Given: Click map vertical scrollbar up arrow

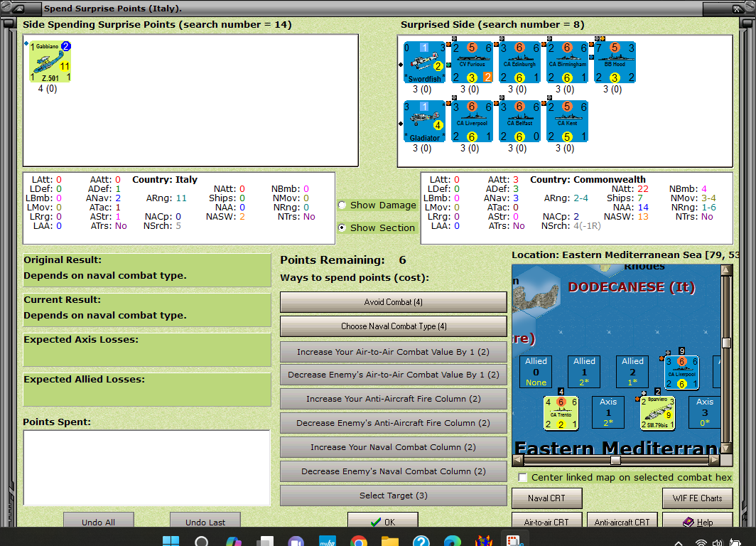Looking at the screenshot, I should pyautogui.click(x=726, y=270).
